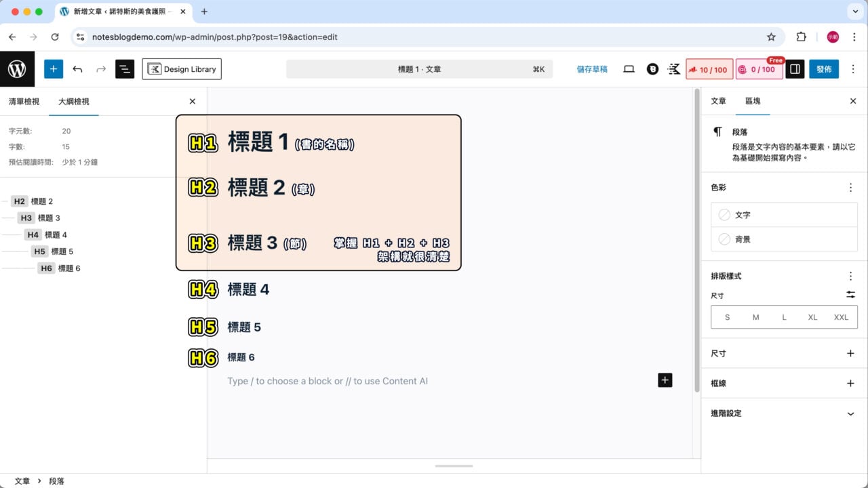
Task: Switch to the 文章 tab
Action: 717,101
